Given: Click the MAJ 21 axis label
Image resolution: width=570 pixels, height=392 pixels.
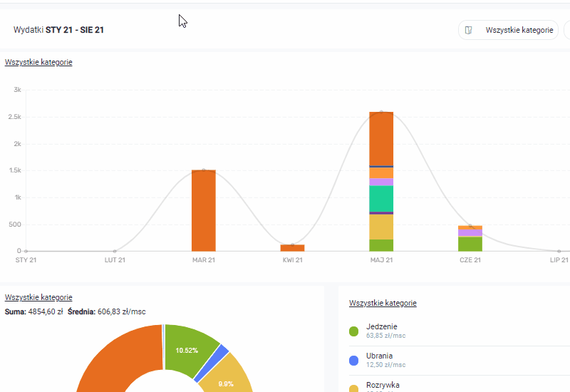Looking at the screenshot, I should pos(381,260).
